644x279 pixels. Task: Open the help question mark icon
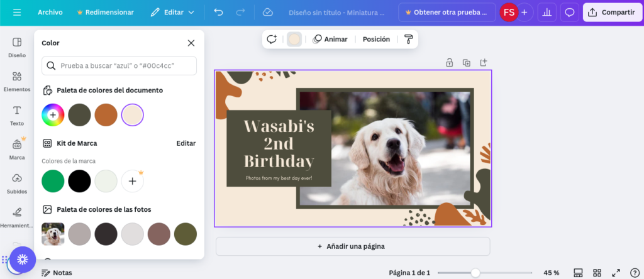coord(635,273)
